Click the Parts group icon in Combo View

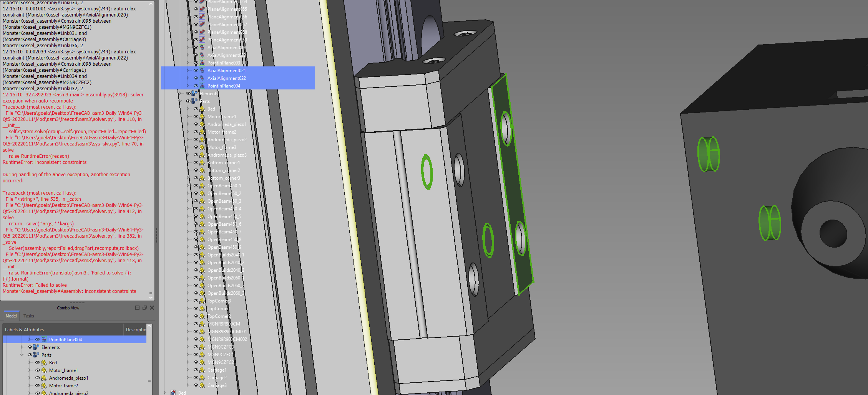35,355
